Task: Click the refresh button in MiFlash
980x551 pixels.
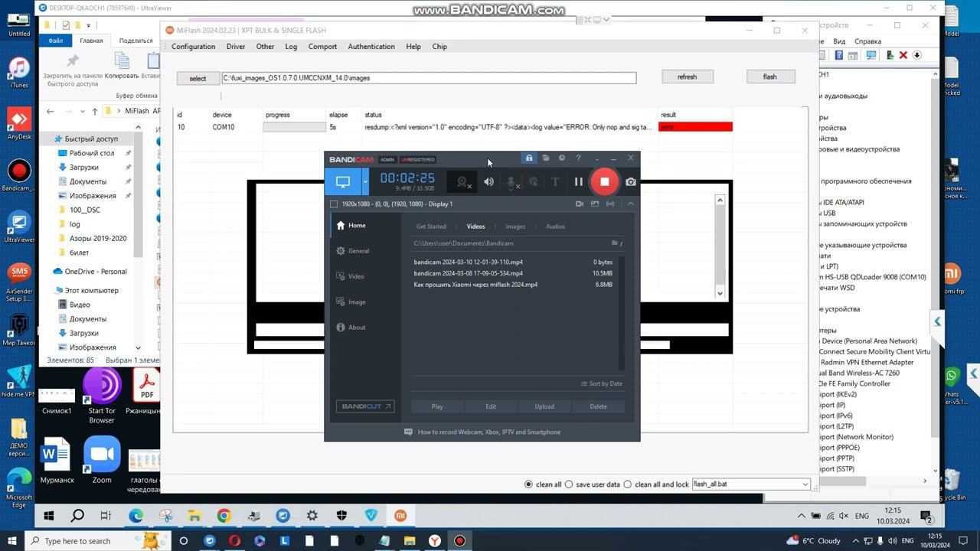Action: (688, 77)
